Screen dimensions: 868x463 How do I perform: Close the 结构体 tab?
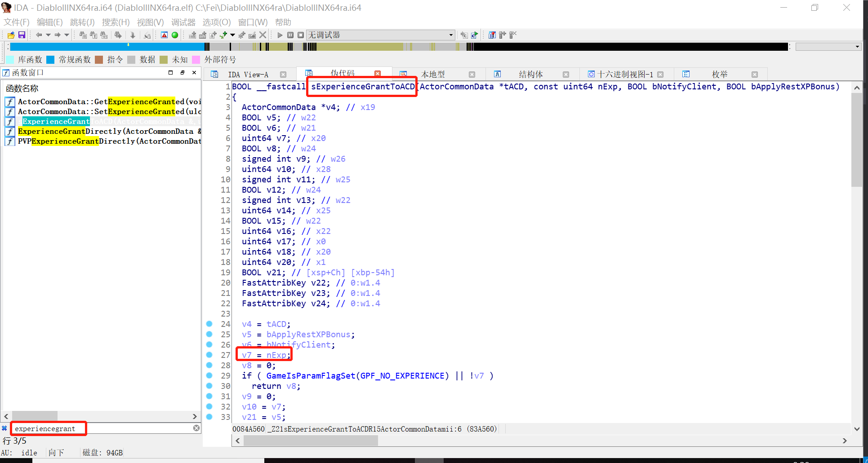coord(566,75)
